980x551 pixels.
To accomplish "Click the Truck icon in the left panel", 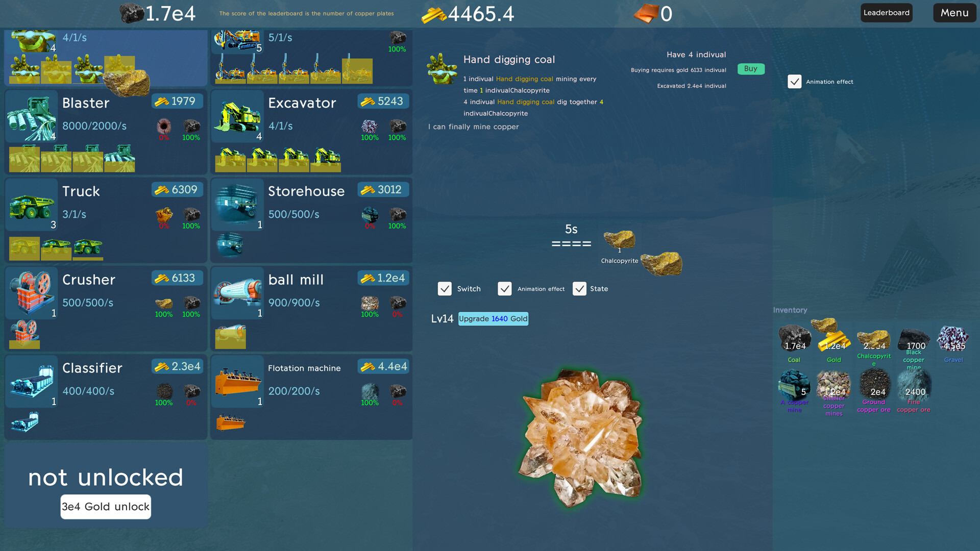I will coord(31,204).
